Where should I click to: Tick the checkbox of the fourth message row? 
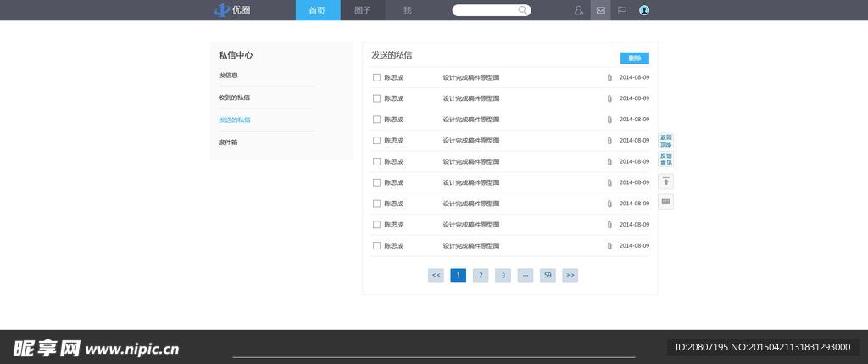(376, 141)
